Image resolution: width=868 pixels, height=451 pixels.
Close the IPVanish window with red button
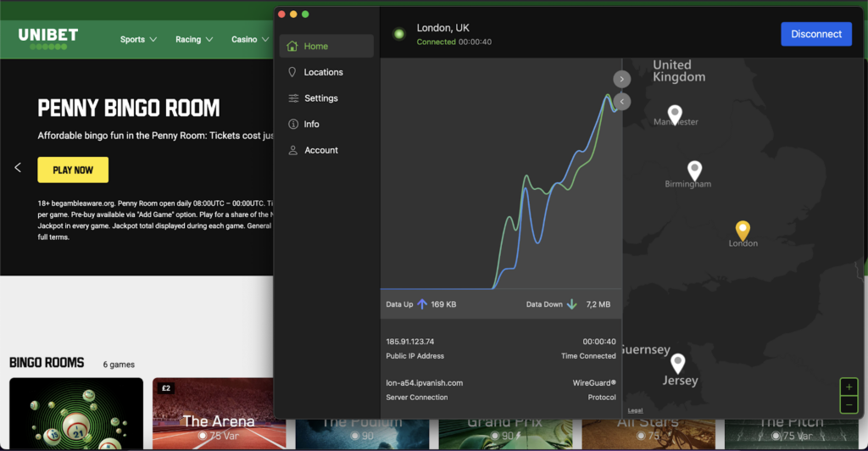tap(281, 14)
